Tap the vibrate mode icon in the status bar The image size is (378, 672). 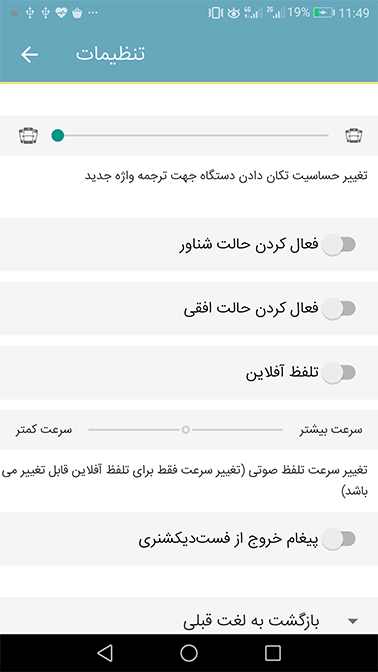pos(216,13)
